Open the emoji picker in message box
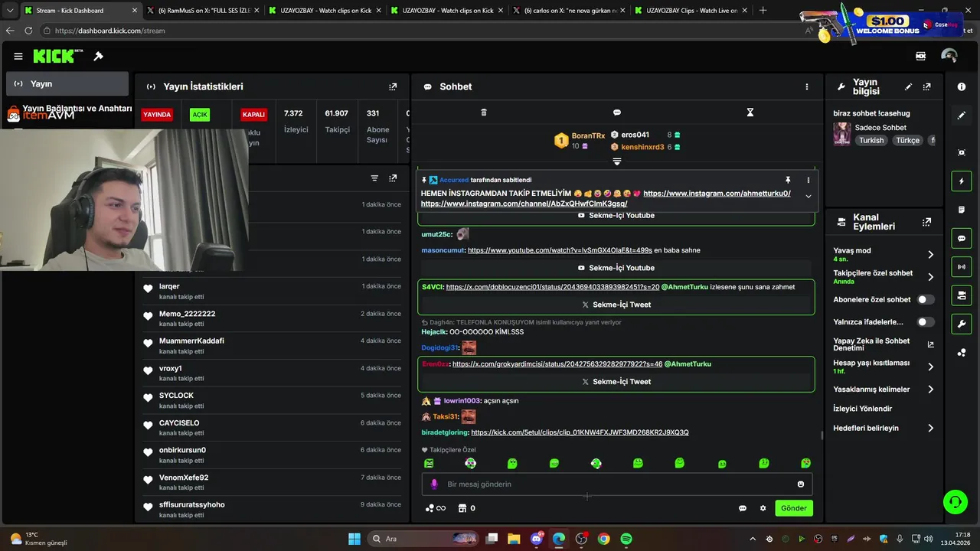Image resolution: width=980 pixels, height=551 pixels. pyautogui.click(x=801, y=484)
